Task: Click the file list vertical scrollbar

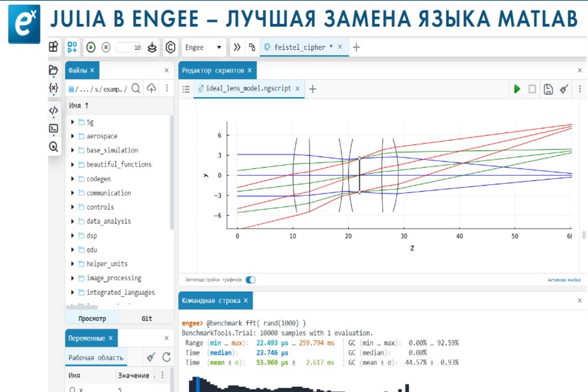Action: pyautogui.click(x=171, y=171)
